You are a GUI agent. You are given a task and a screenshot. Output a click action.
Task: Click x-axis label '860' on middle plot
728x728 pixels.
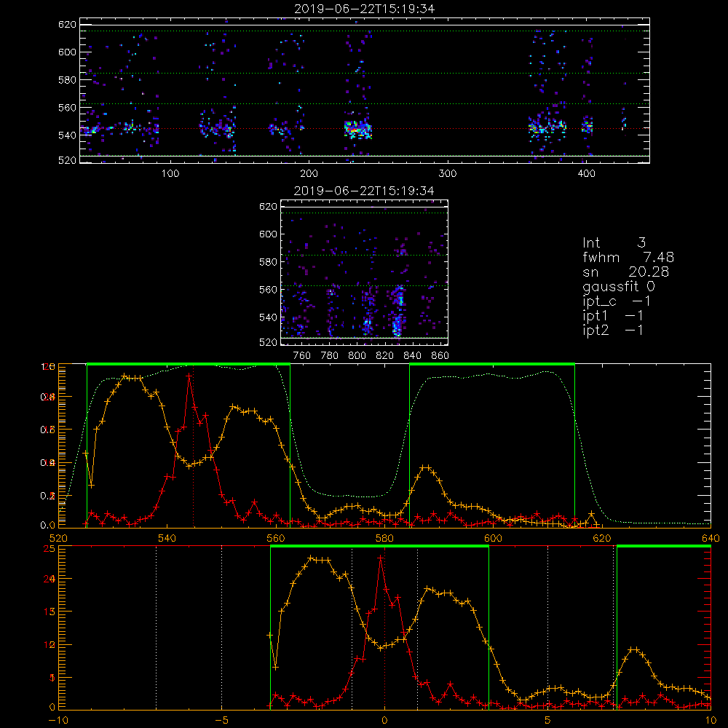(x=440, y=356)
